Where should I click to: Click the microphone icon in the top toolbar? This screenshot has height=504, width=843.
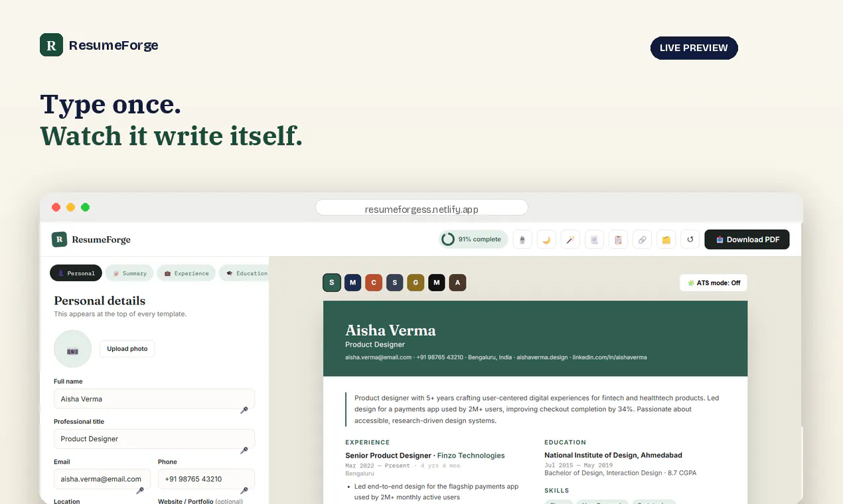click(x=522, y=239)
